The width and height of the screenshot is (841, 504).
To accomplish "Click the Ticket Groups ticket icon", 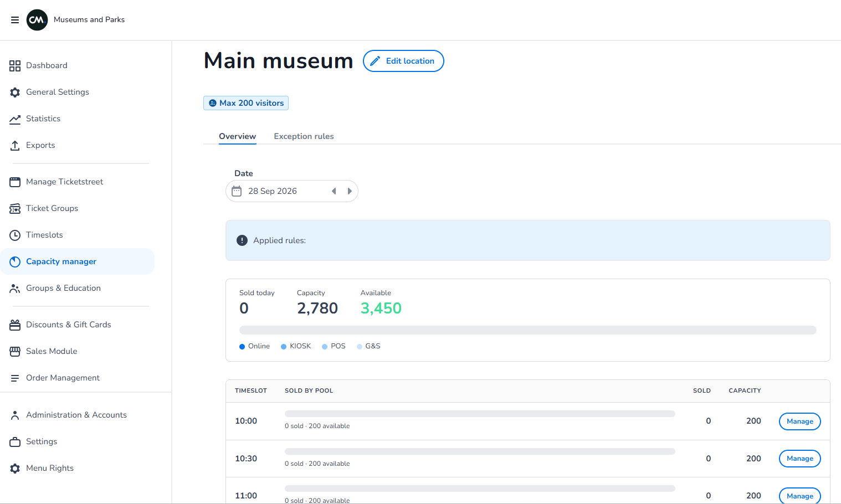I will 15,209.
